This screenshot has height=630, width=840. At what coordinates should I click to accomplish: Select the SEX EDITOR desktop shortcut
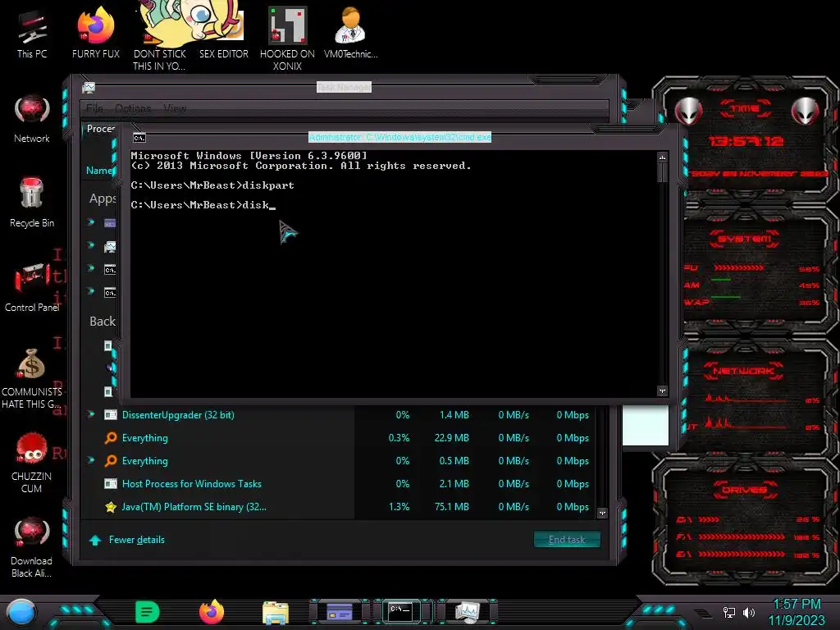click(x=223, y=34)
